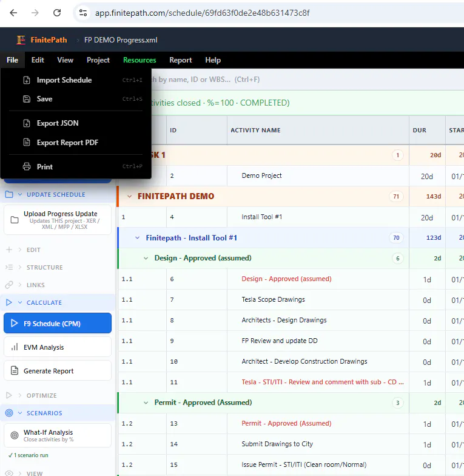
Task: Collapse the FINITEPATH DEMO group chevron
Action: (x=130, y=197)
